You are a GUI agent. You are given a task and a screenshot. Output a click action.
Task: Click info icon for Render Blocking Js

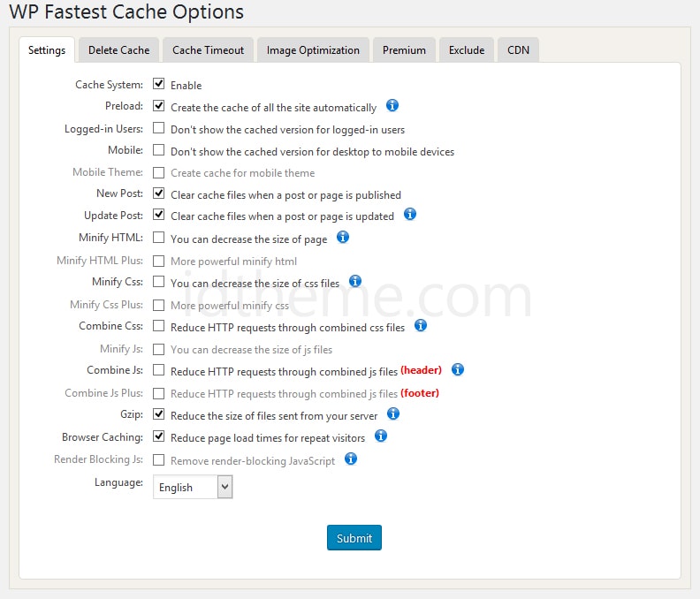[x=351, y=459]
